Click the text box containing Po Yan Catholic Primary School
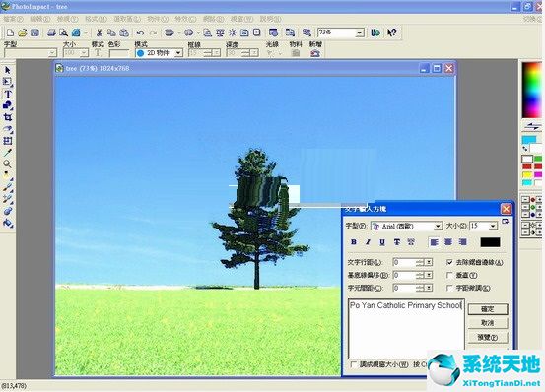 [x=406, y=329]
